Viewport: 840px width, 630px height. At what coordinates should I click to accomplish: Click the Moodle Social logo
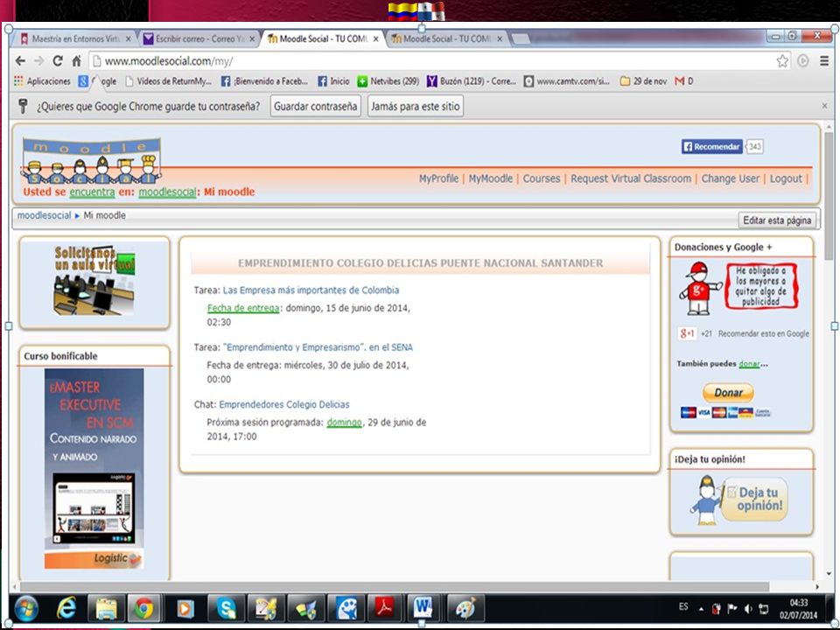click(x=91, y=161)
